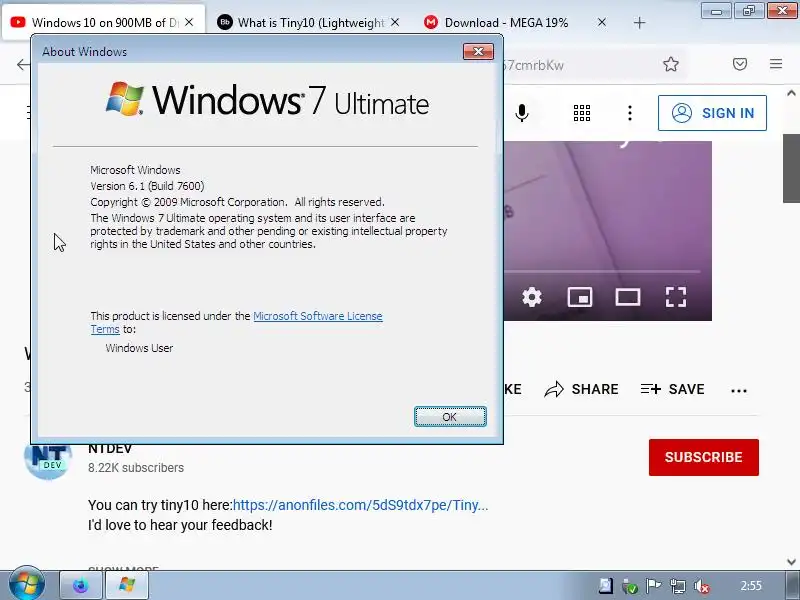The width and height of the screenshot is (800, 600).
Task: Open the anonfiles.com tiny10 link
Action: pyautogui.click(x=360, y=505)
